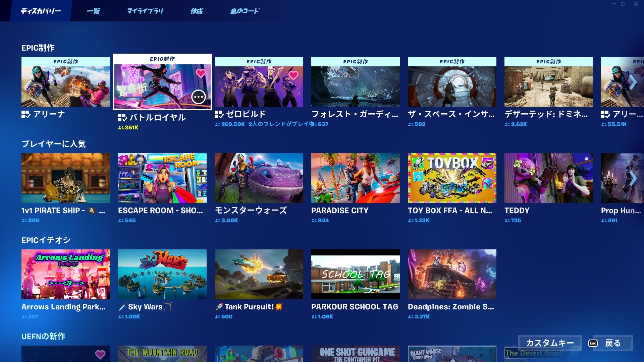Open the TEDDY island tile
The width and height of the screenshot is (644, 362).
point(549,178)
